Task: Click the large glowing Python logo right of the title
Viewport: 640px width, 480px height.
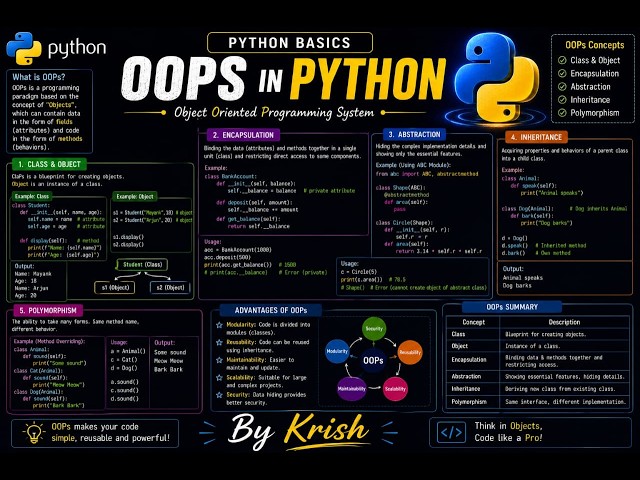Action: tap(497, 78)
